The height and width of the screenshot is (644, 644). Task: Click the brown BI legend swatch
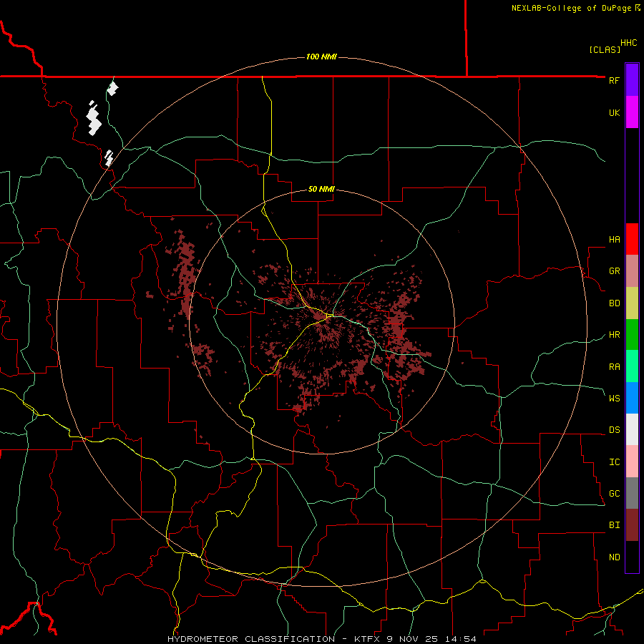632,525
